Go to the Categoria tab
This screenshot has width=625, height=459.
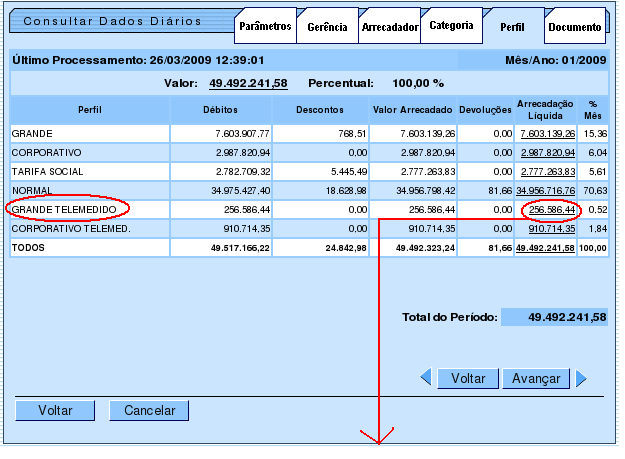[x=449, y=25]
